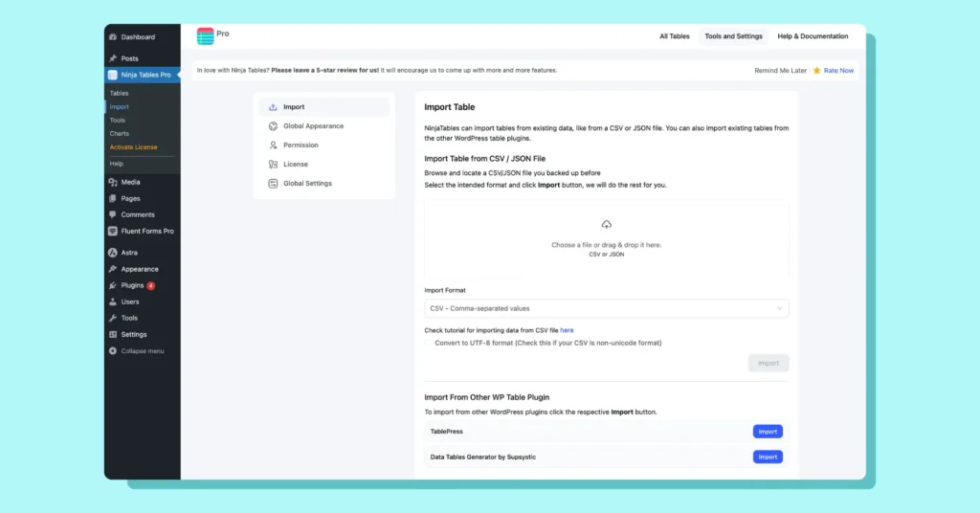Viewport: 980px width, 513px height.
Task: Click 'Import From Other WP Table Plugin' heading
Action: tap(486, 397)
